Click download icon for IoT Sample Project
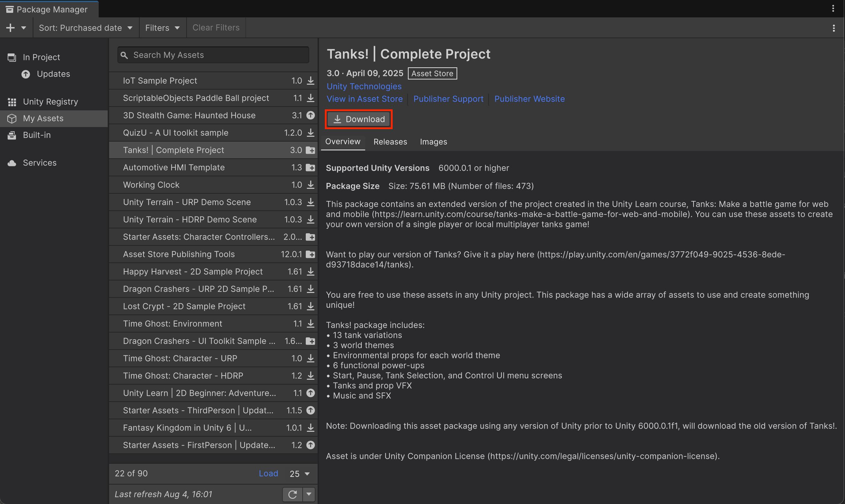Screen dimensions: 845x504 coord(311,81)
